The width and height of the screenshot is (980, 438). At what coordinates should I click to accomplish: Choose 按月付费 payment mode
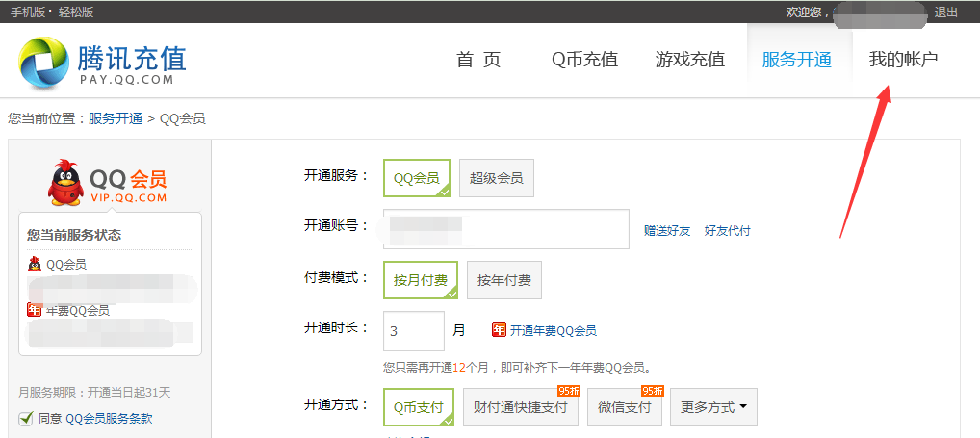[x=420, y=280]
